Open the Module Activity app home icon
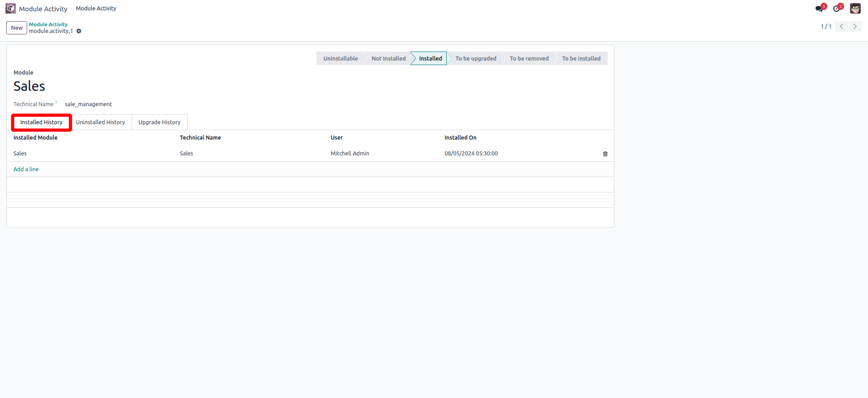 click(10, 9)
